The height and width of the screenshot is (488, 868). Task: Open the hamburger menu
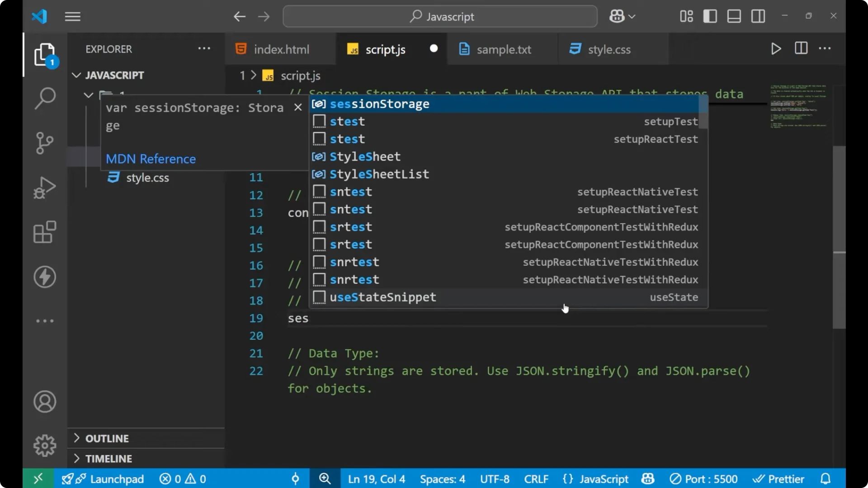click(72, 16)
